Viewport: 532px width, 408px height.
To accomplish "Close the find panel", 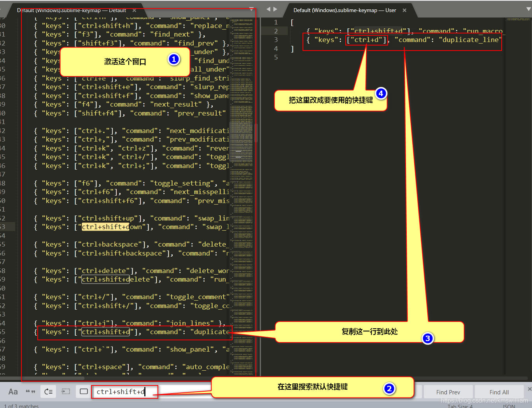I will [x=529, y=389].
